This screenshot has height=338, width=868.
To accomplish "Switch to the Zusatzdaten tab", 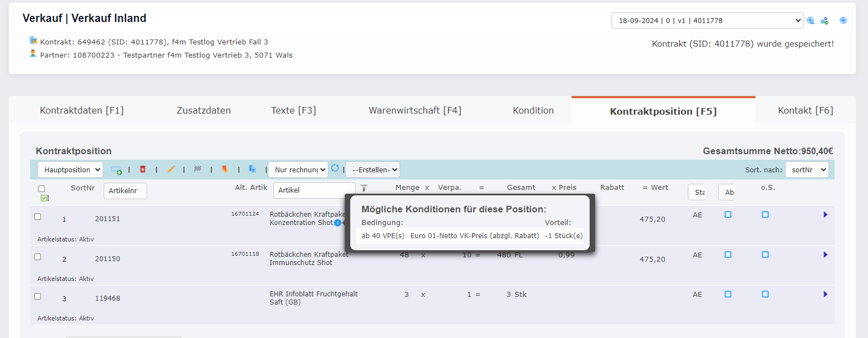I will (204, 110).
